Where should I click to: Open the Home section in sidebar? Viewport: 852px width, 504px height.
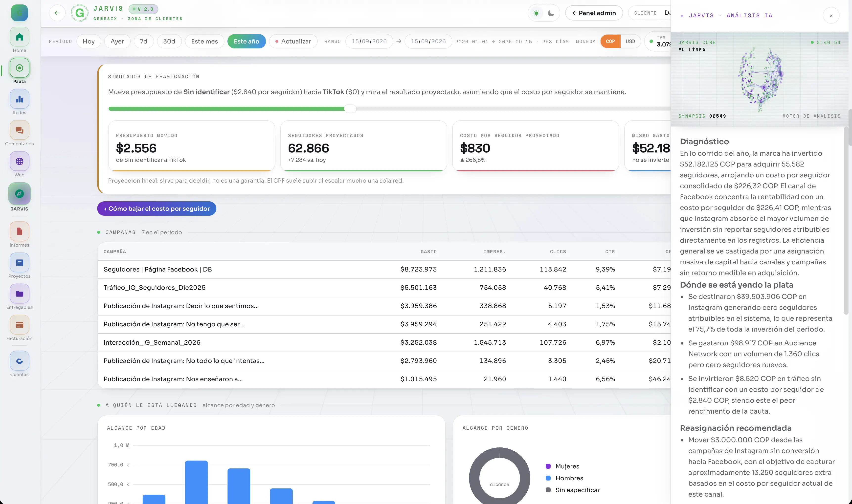point(19,37)
